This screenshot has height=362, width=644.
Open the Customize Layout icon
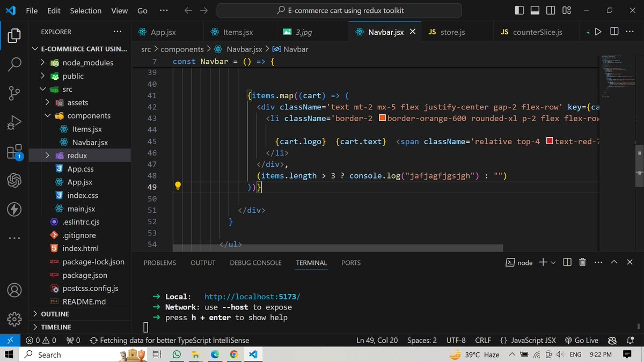(x=567, y=10)
